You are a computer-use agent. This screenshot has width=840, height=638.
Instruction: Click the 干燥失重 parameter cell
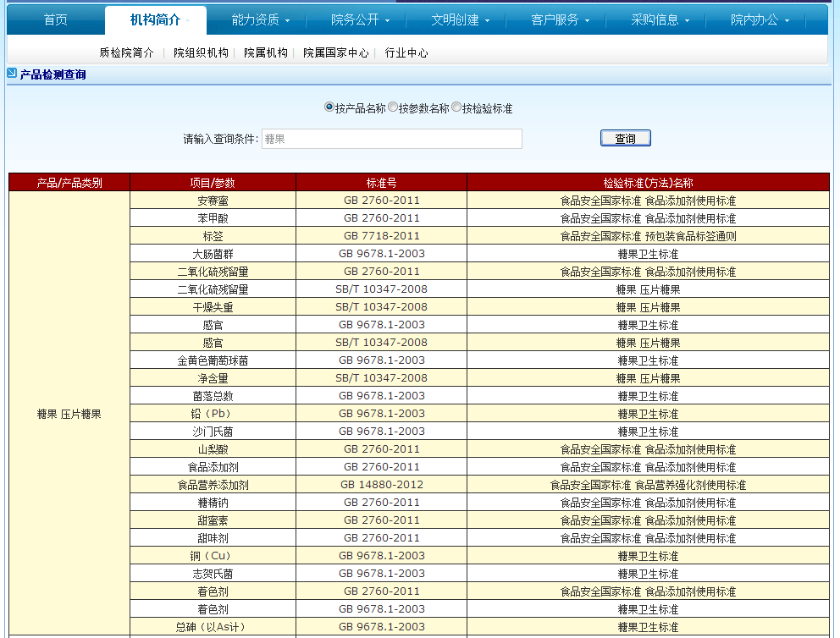click(x=213, y=307)
